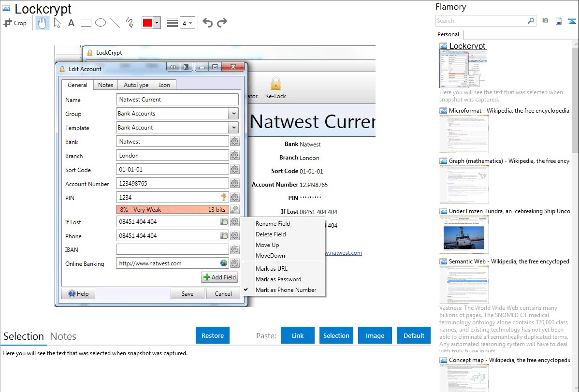Switch to the bottom Selection tab
This screenshot has width=579, height=392.
[24, 336]
